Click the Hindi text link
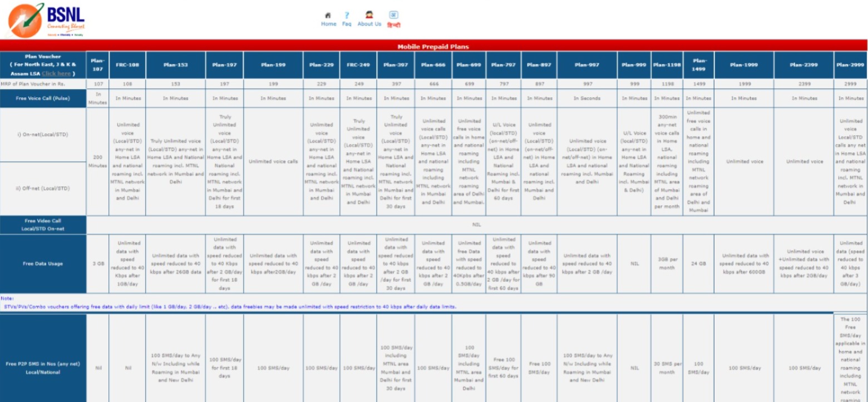868x402 pixels. [x=393, y=24]
